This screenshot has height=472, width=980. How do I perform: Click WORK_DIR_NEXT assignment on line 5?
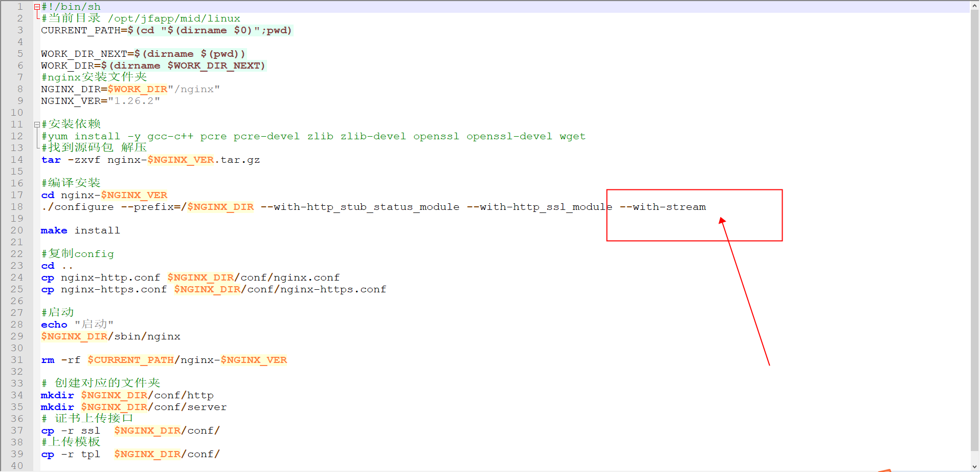[x=143, y=54]
